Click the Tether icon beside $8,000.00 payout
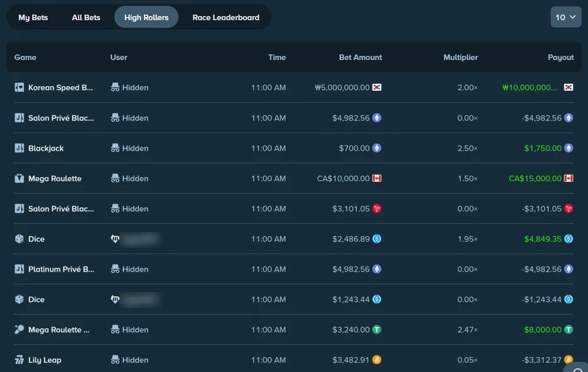Viewport: 588px width, 372px height. (569, 330)
